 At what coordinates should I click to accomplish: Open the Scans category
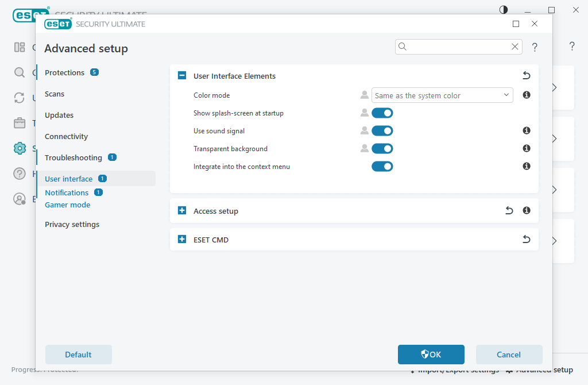[x=55, y=94]
